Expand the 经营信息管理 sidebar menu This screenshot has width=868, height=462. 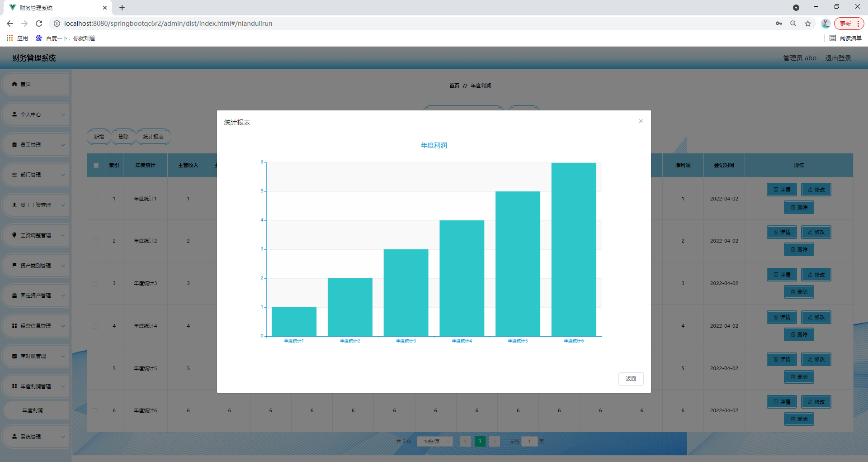point(35,326)
